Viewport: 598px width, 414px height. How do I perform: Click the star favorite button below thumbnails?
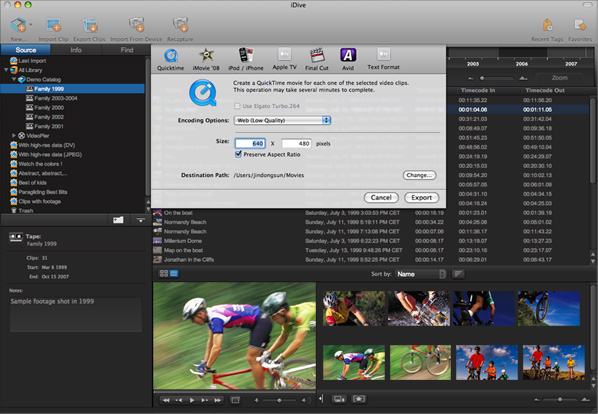tap(358, 399)
